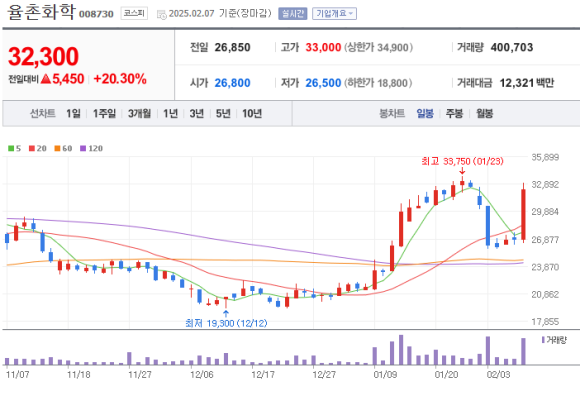
Task: Click the 17,855 price axis label
Action: coord(545,322)
